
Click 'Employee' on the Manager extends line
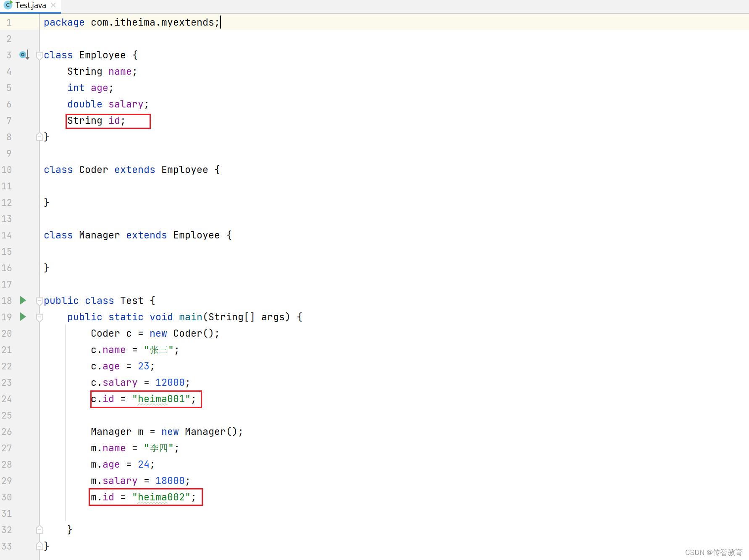(197, 235)
